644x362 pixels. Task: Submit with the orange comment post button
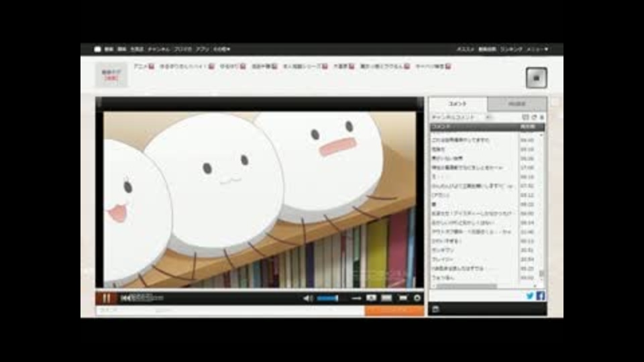pos(394,310)
